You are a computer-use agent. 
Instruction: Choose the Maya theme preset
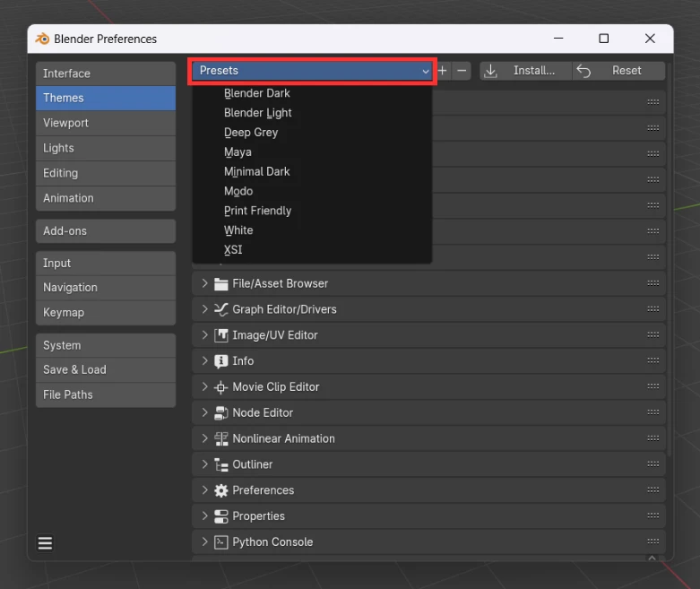click(312, 152)
